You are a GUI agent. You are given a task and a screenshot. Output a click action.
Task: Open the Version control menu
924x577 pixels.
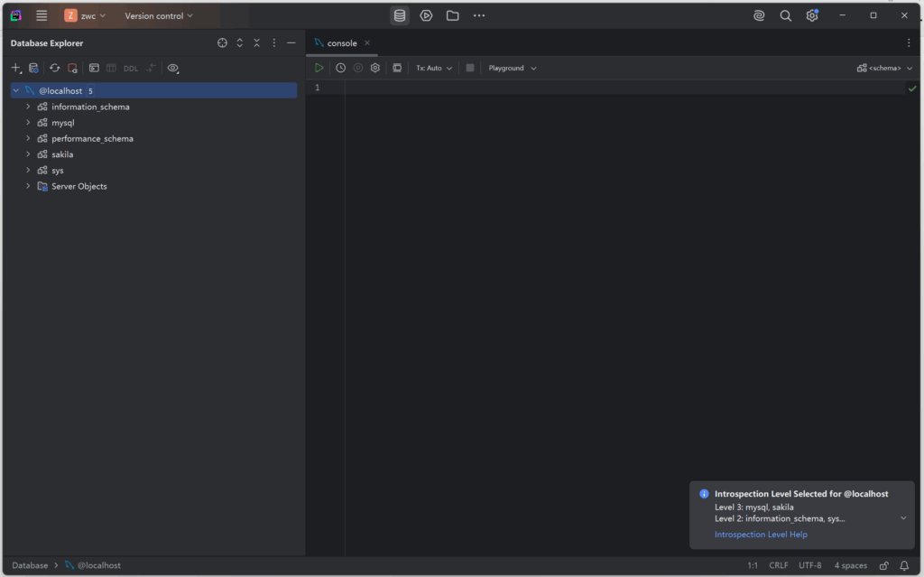(x=159, y=15)
